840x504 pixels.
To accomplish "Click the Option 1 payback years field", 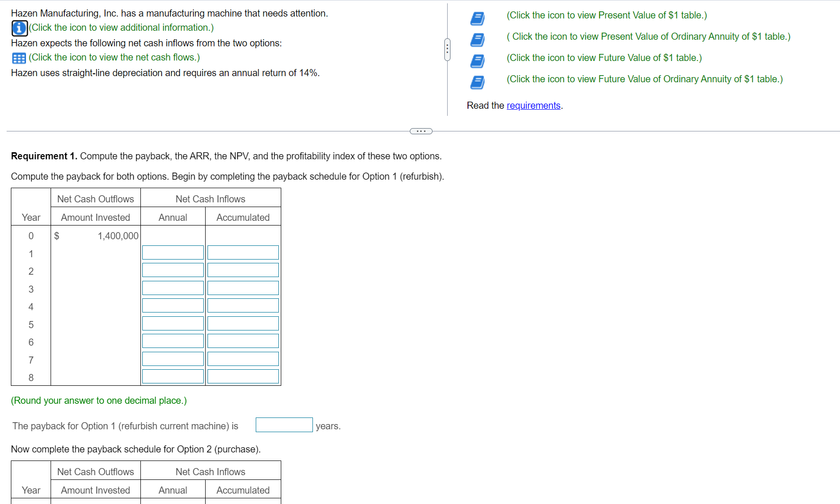I will (x=284, y=425).
